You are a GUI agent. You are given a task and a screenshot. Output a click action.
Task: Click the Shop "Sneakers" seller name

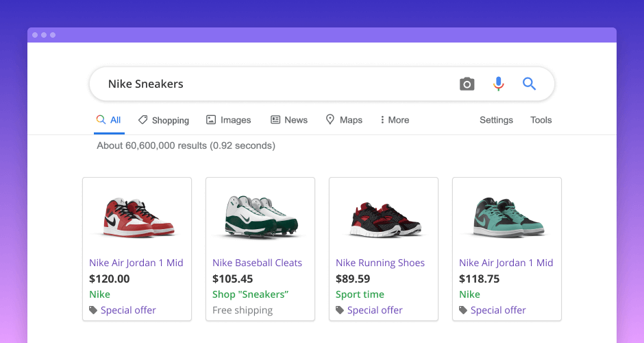pos(250,294)
